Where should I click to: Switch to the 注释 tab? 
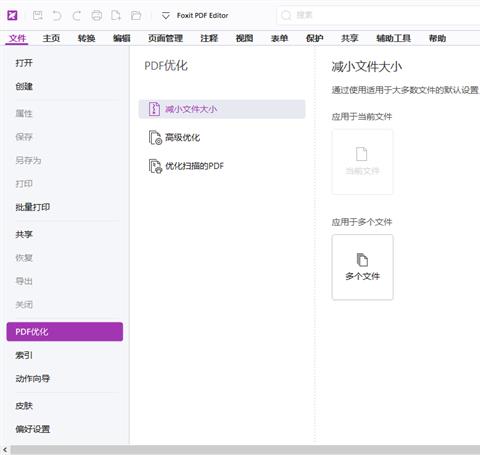[x=209, y=38]
